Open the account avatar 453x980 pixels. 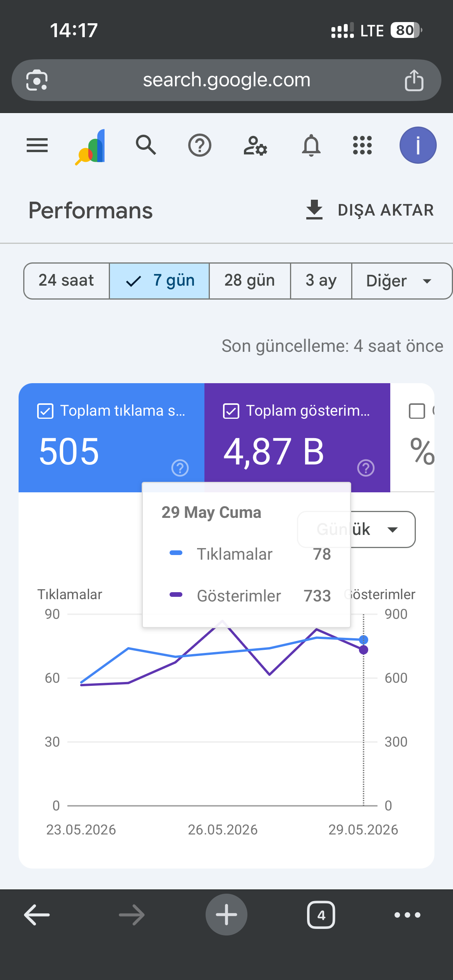(x=418, y=145)
